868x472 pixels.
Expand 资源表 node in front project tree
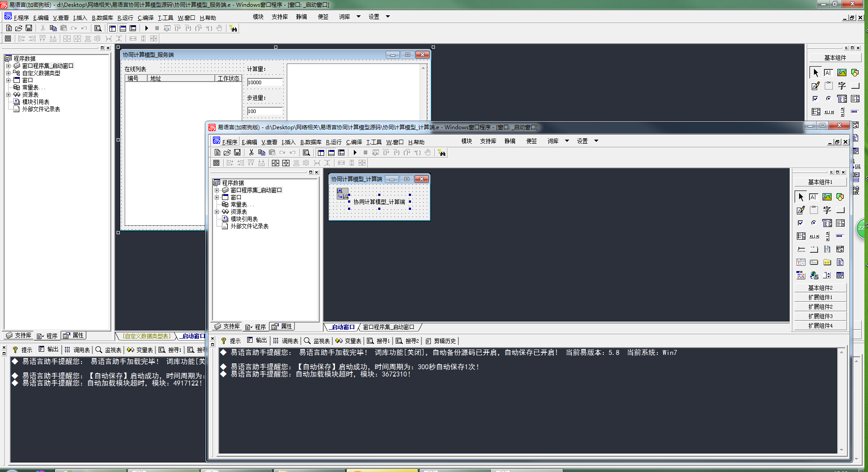click(x=217, y=212)
